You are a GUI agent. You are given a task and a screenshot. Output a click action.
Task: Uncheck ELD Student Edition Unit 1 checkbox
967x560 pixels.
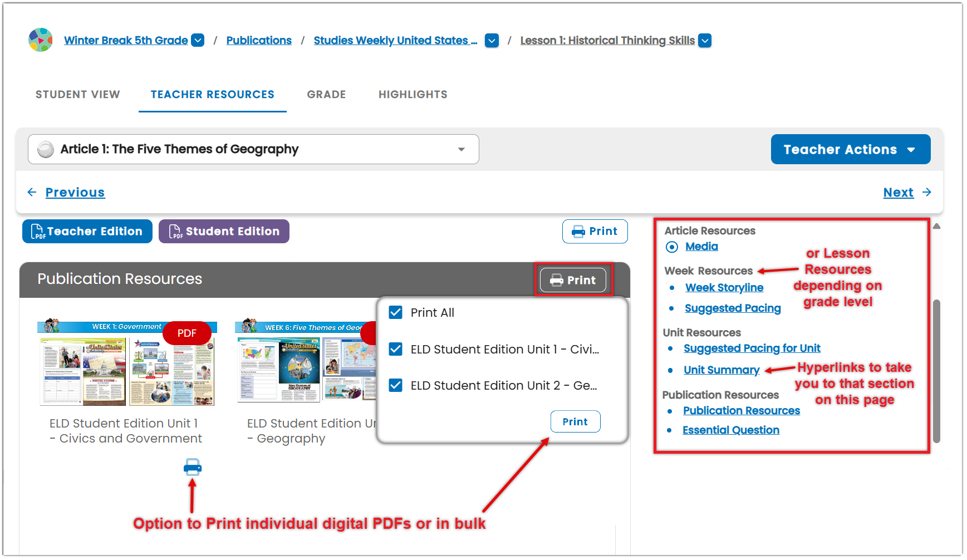point(396,349)
